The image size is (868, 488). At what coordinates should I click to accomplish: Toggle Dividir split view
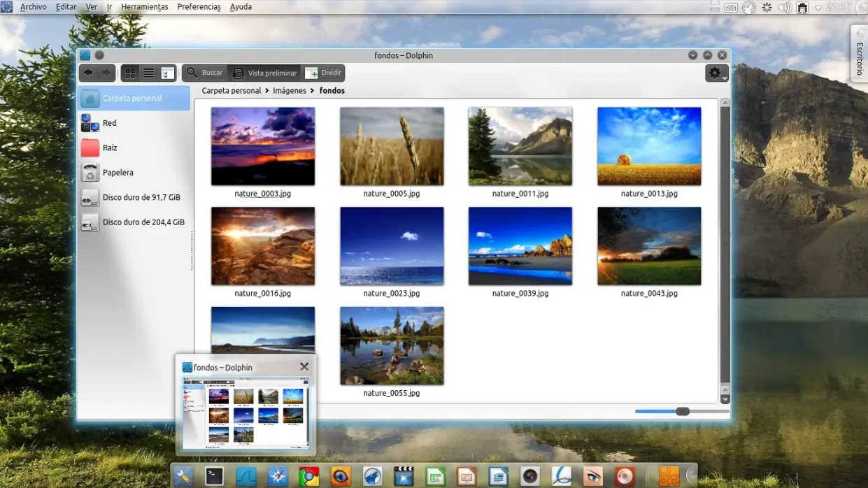[x=323, y=73]
